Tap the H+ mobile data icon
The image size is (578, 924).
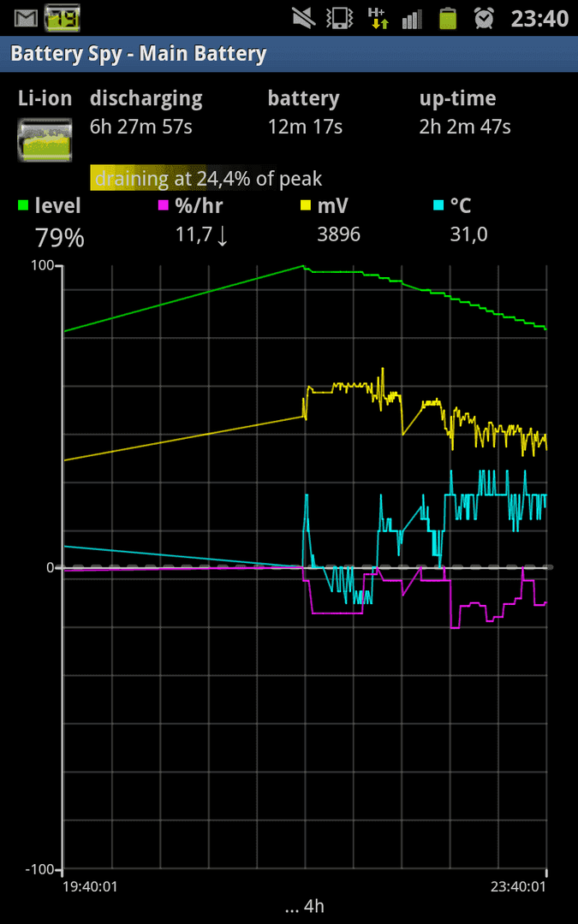click(x=378, y=18)
